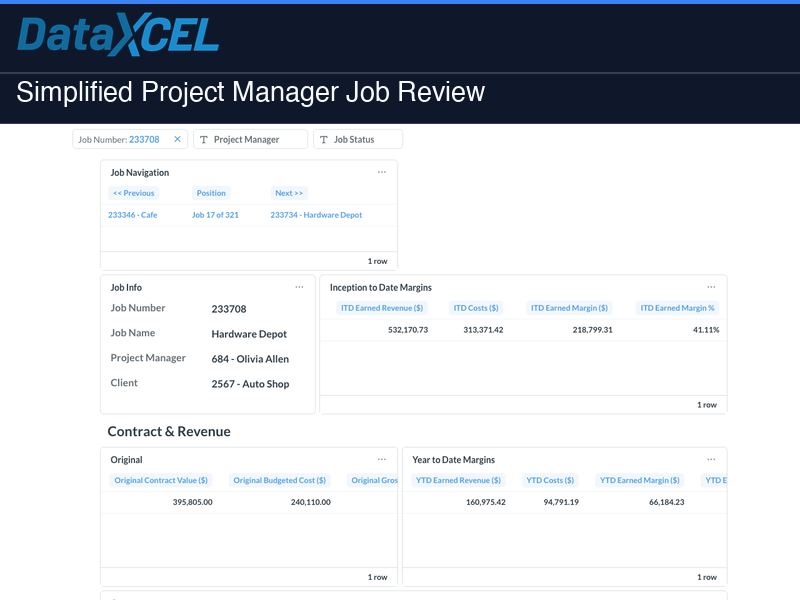Click Next to advance to the next job

[289, 192]
